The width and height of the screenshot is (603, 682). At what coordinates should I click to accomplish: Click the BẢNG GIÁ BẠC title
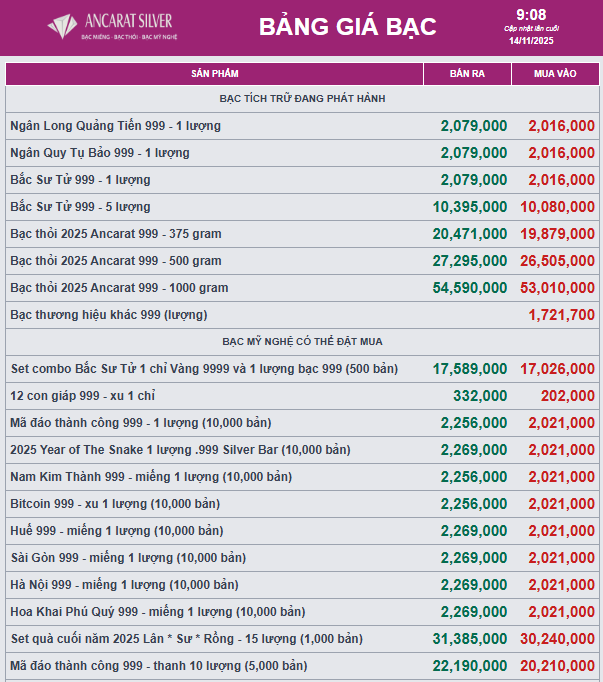click(348, 27)
